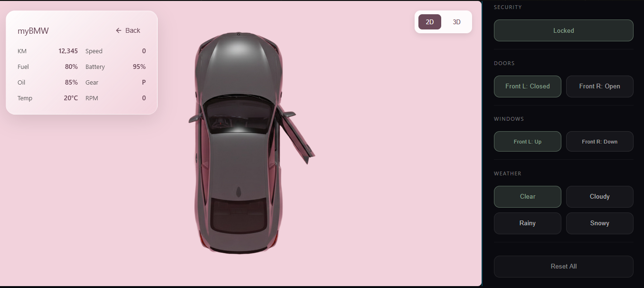
Task: Toggle the Front L: Closed door
Action: 527,86
